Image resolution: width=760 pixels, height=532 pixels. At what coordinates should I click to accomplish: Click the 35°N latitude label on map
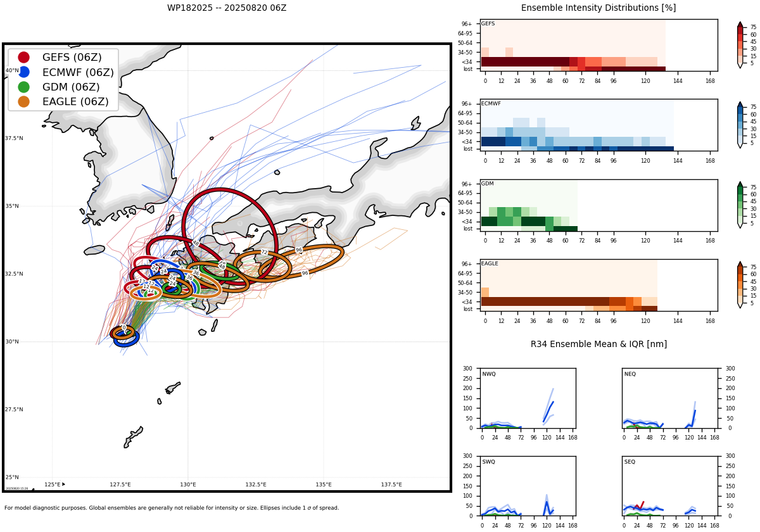pyautogui.click(x=12, y=206)
